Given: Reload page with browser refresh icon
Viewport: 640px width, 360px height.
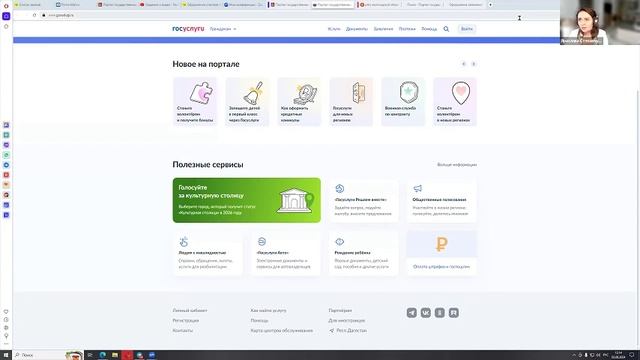Looking at the screenshot, I should coord(34,15).
